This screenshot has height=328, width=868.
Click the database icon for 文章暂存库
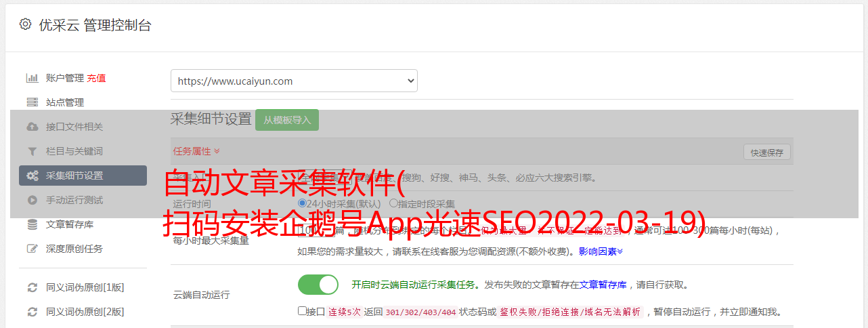click(x=32, y=224)
